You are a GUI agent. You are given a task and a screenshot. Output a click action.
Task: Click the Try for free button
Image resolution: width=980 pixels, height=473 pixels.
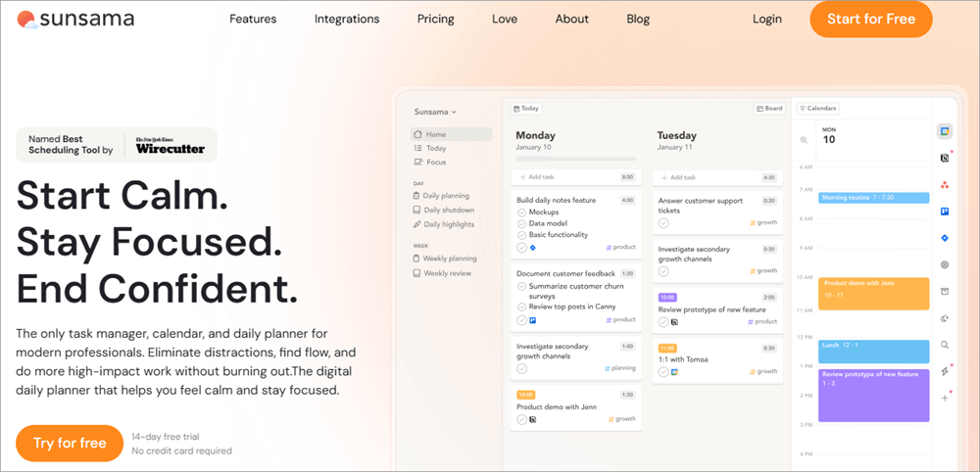point(70,443)
